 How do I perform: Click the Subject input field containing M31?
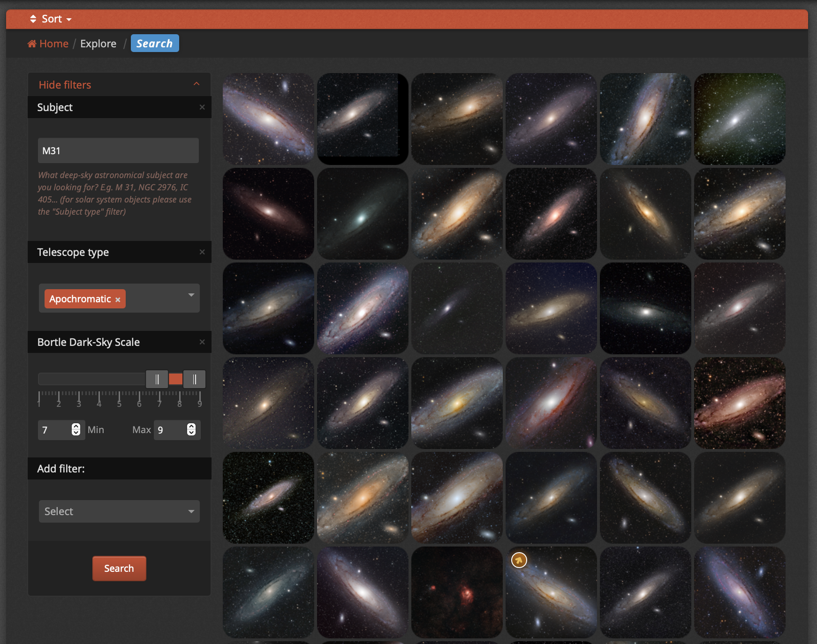118,150
